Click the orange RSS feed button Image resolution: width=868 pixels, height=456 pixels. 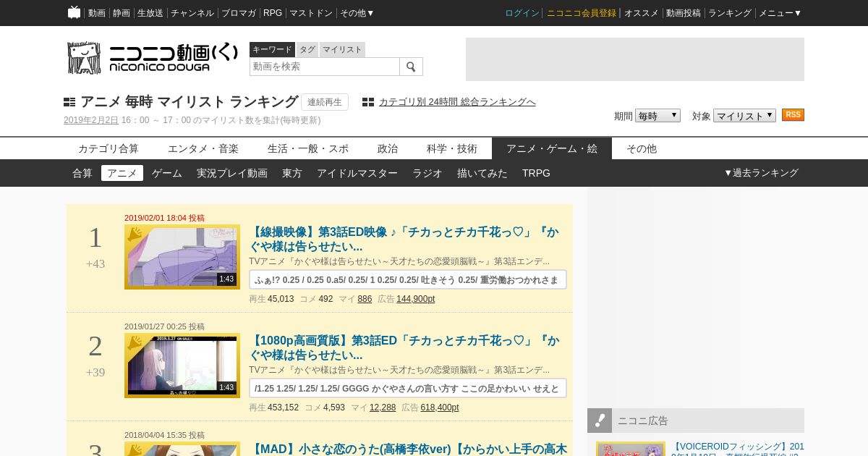[x=793, y=115]
